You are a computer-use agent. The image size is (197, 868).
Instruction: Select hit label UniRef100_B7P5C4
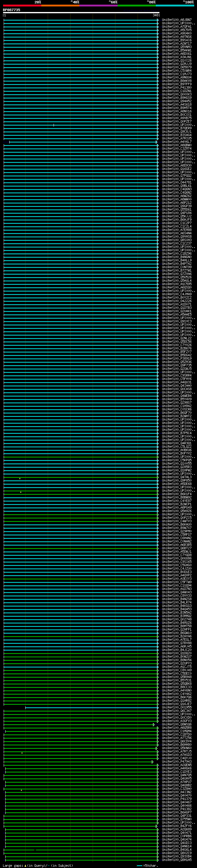[x=176, y=433]
